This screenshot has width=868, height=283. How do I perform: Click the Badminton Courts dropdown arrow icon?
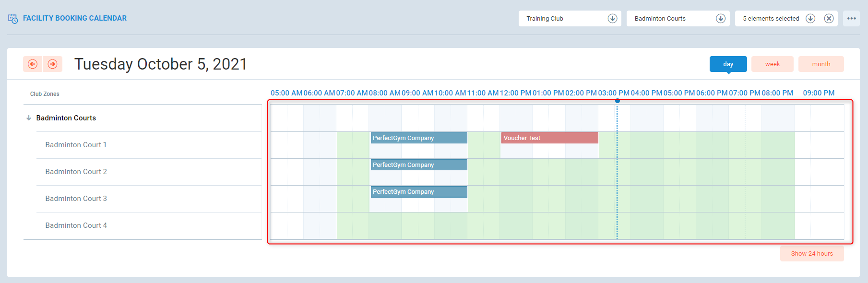(720, 19)
